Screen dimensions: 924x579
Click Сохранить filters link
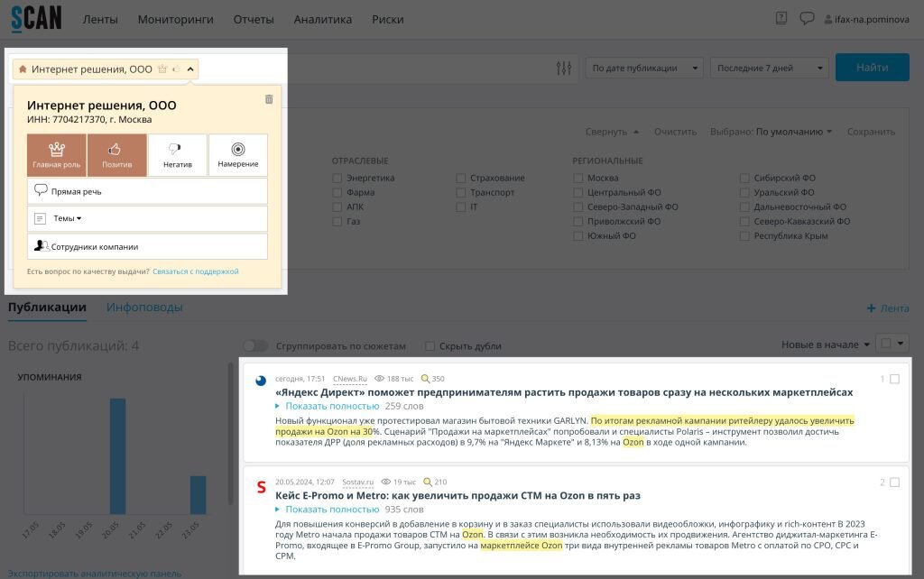(x=871, y=132)
